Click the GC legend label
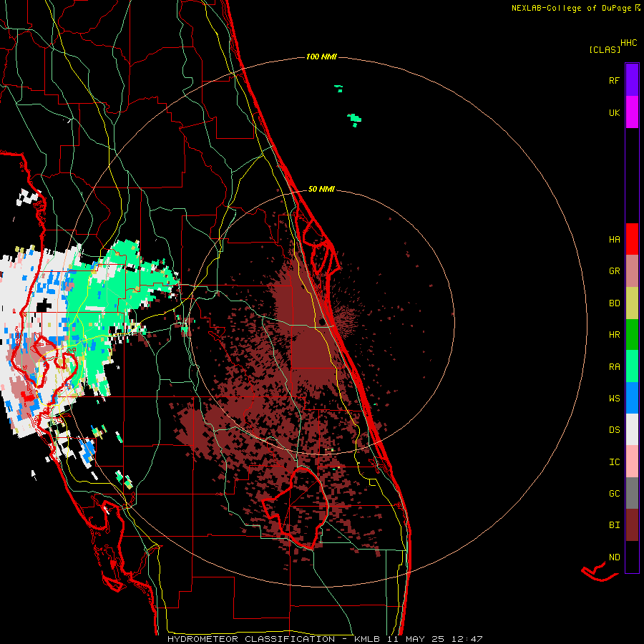 [x=614, y=493]
